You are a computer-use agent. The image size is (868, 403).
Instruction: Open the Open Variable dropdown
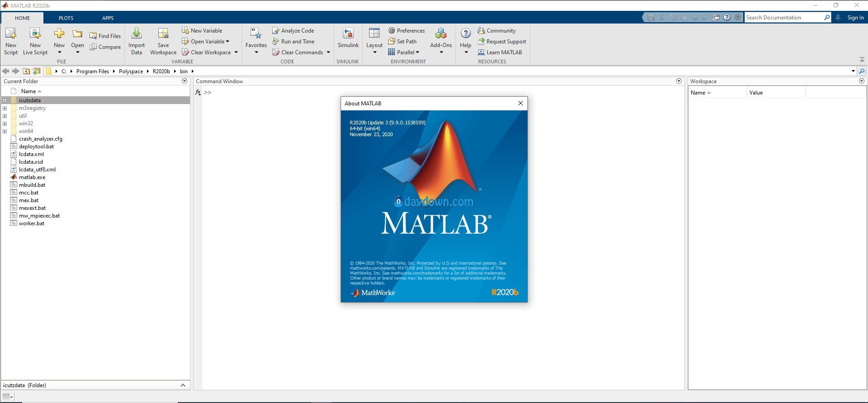(x=228, y=41)
